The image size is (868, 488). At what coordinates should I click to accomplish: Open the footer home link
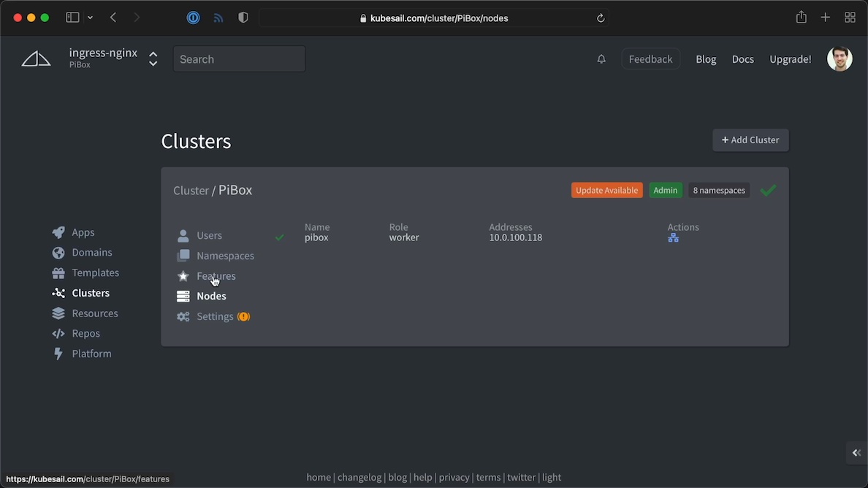319,477
